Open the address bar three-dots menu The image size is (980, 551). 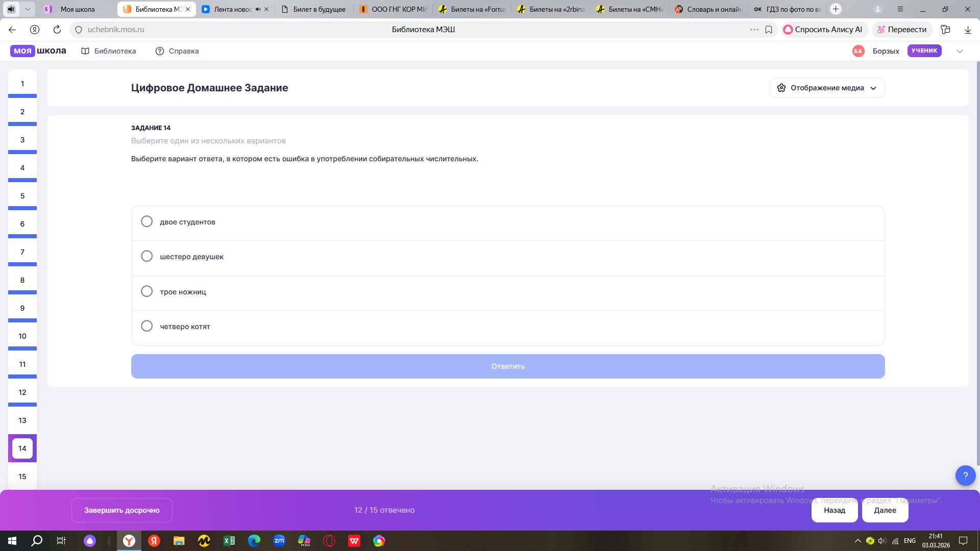pos(754,30)
